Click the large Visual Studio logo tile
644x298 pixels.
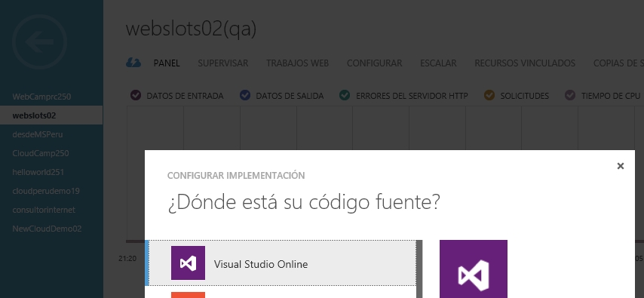[473, 269]
